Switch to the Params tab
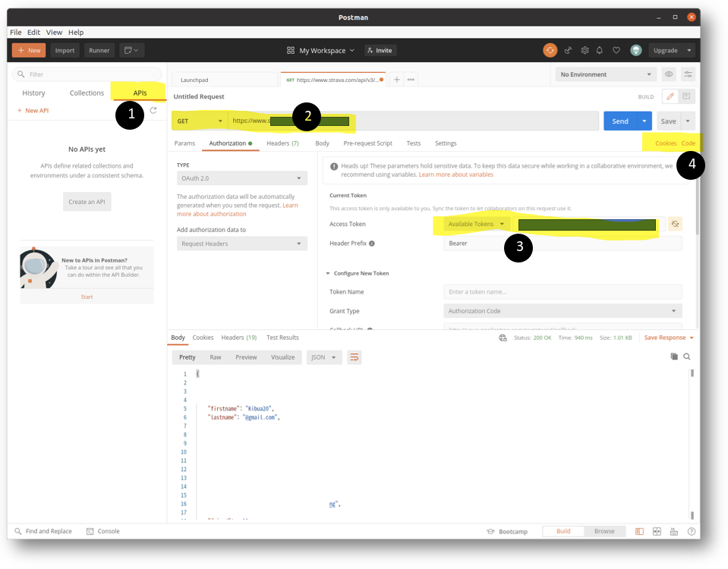Image resolution: width=728 pixels, height=569 pixels. pyautogui.click(x=184, y=143)
